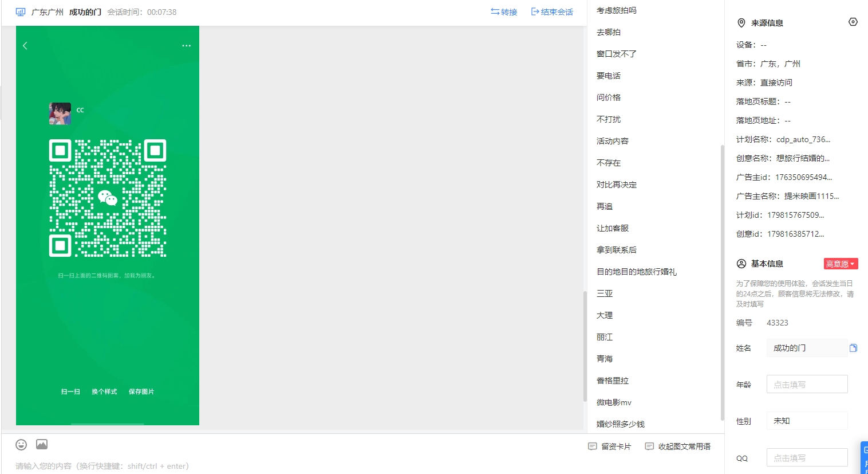The image size is (868, 474).
Task: Go back using the arrow in WeChat image
Action: tap(25, 46)
